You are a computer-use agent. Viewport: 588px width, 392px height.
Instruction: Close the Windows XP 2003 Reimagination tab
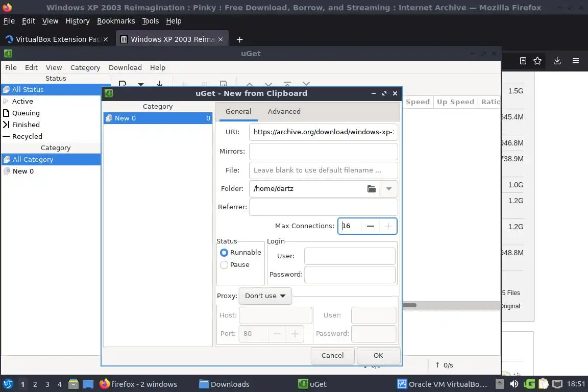(220, 39)
